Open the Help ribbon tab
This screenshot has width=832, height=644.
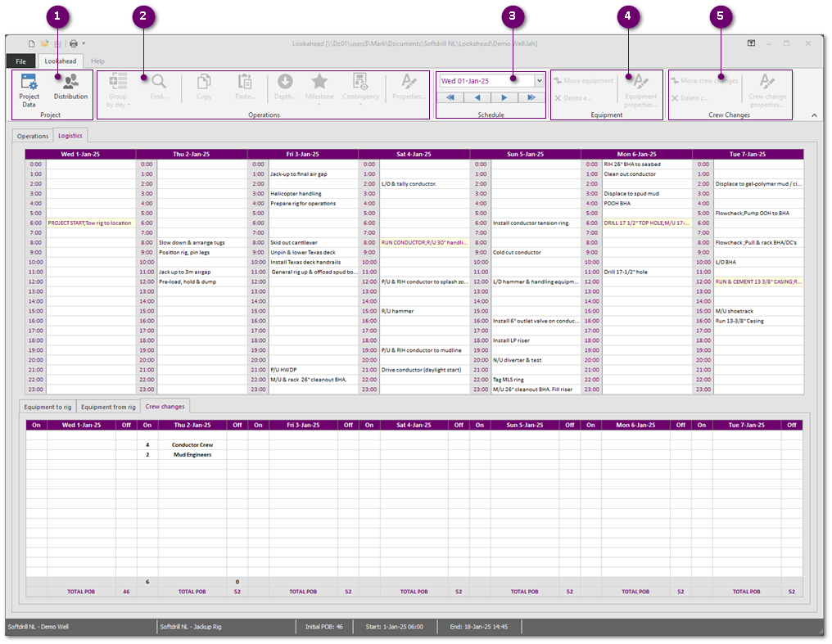point(97,61)
